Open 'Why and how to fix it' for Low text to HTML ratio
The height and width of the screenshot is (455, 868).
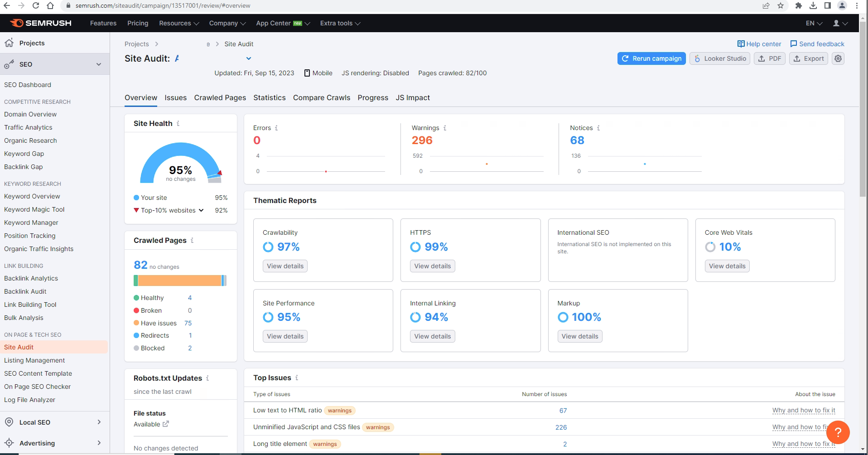[x=803, y=410]
